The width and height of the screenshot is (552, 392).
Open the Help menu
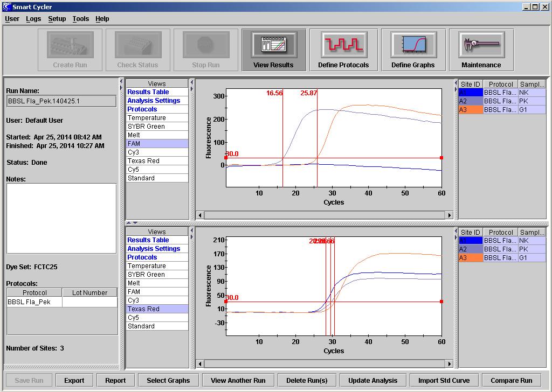click(102, 19)
